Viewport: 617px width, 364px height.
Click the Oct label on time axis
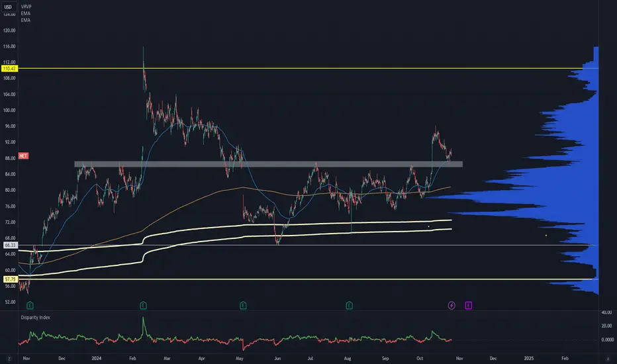(420, 359)
